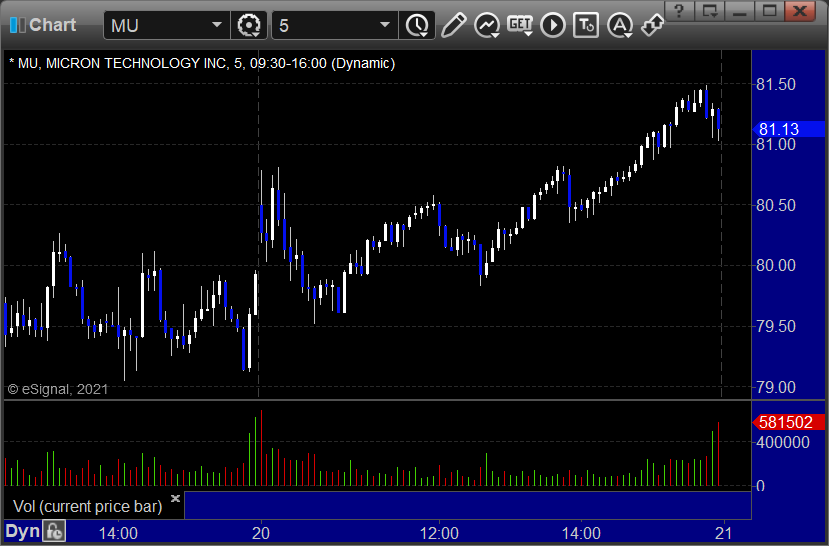Image resolution: width=829 pixels, height=546 pixels.
Task: Open the time template clock menu
Action: (x=417, y=25)
